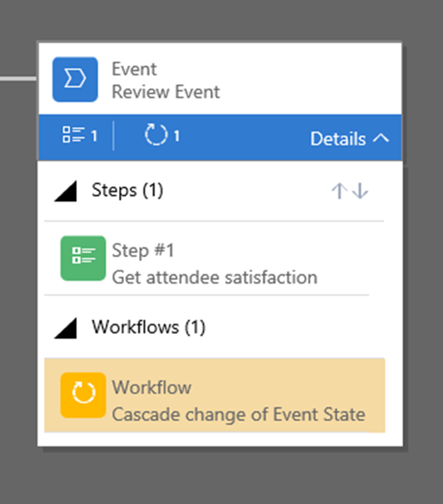
Task: Open Cascade change of Event State workflow
Action: coord(238,414)
